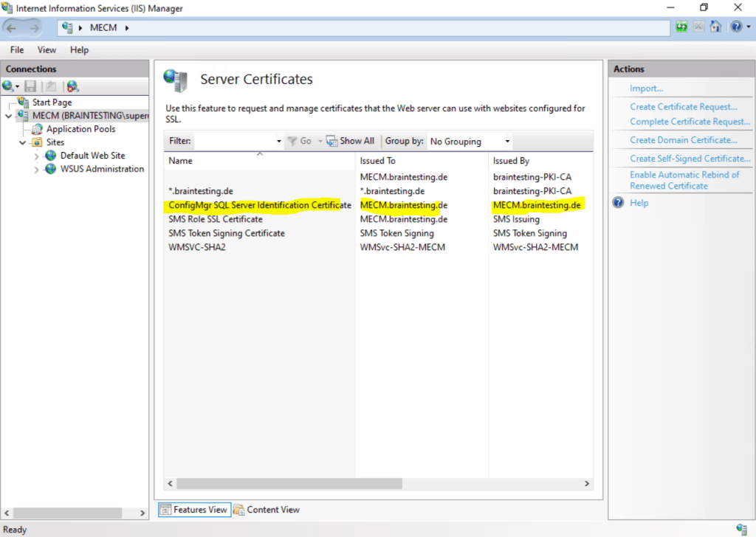Expand the WSUS Administration node

pos(37,170)
